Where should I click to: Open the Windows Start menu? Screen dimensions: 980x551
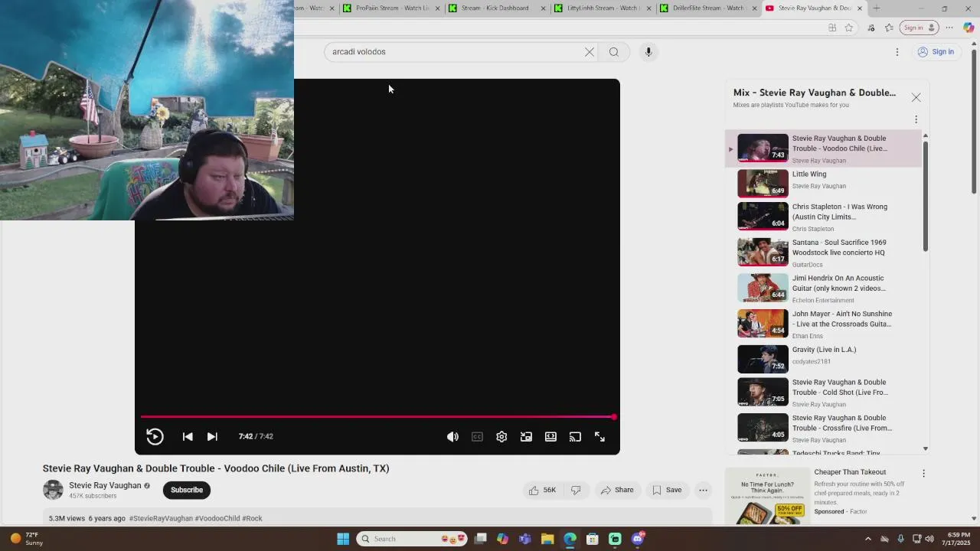(x=343, y=539)
